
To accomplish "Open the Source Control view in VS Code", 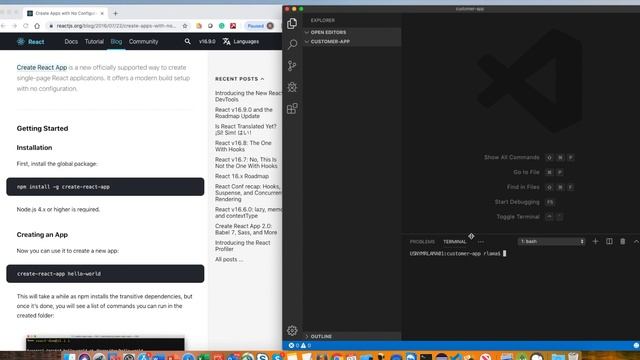I will pyautogui.click(x=292, y=65).
